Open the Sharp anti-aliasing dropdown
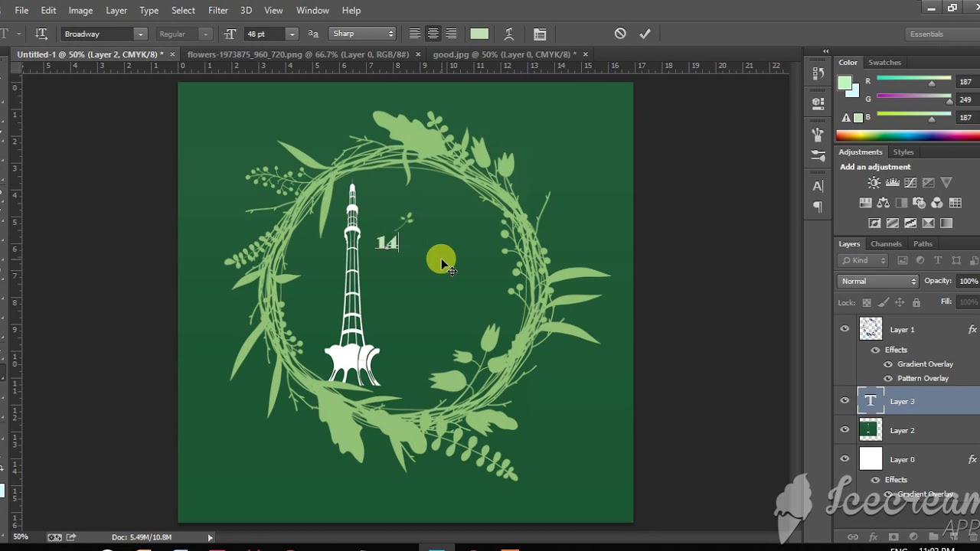This screenshot has width=980, height=551. pos(362,34)
